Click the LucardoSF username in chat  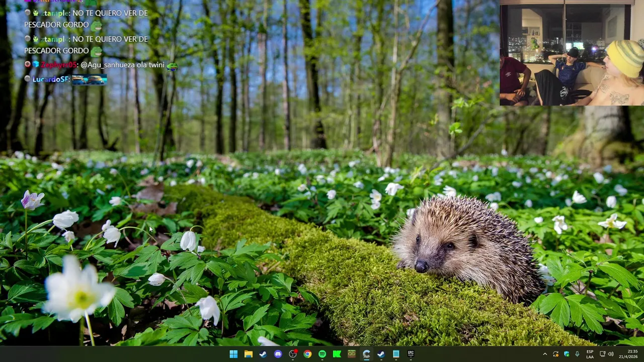point(51,79)
